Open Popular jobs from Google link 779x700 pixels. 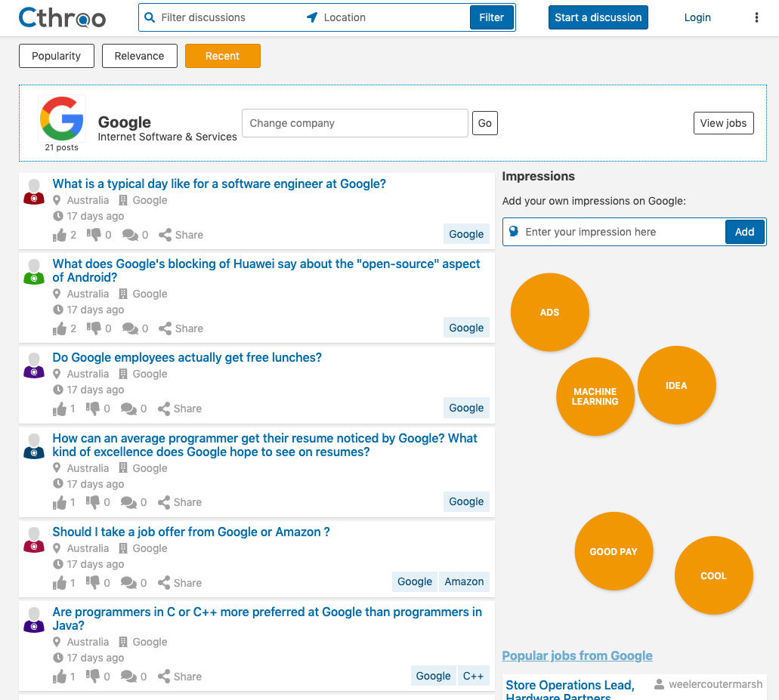tap(577, 655)
